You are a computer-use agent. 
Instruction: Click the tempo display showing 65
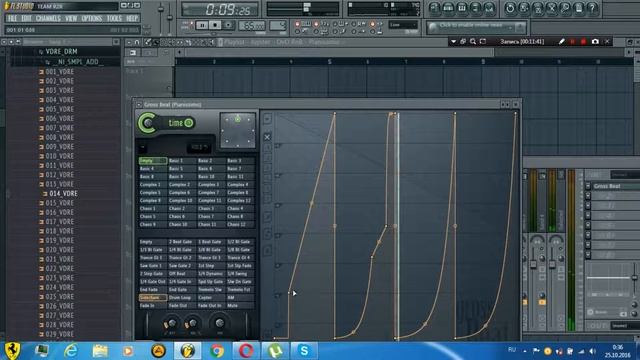tap(252, 25)
